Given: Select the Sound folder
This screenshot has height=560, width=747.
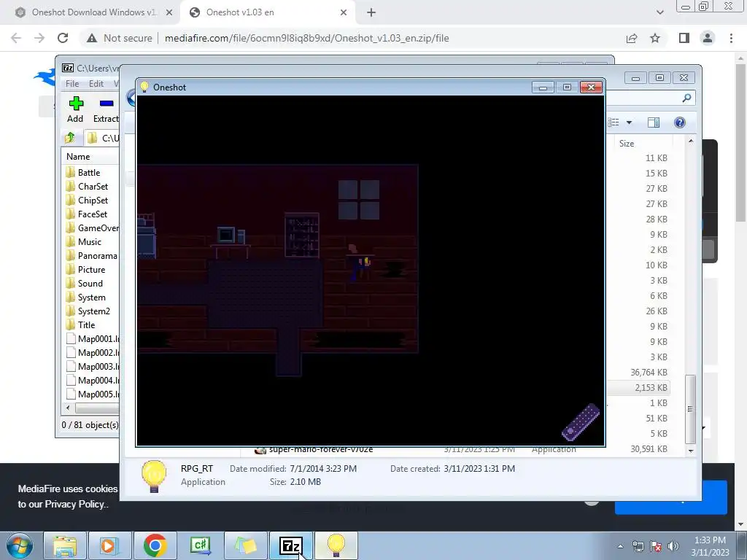Looking at the screenshot, I should tap(90, 283).
